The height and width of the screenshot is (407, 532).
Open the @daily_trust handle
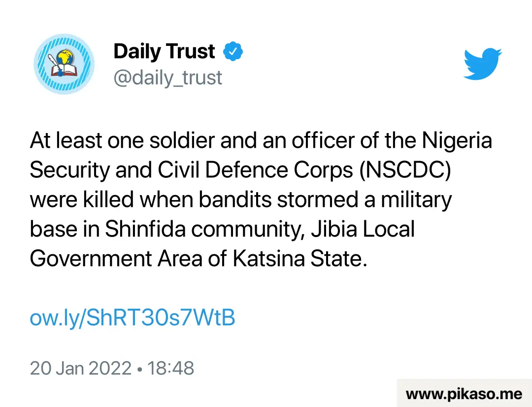pyautogui.click(x=167, y=78)
